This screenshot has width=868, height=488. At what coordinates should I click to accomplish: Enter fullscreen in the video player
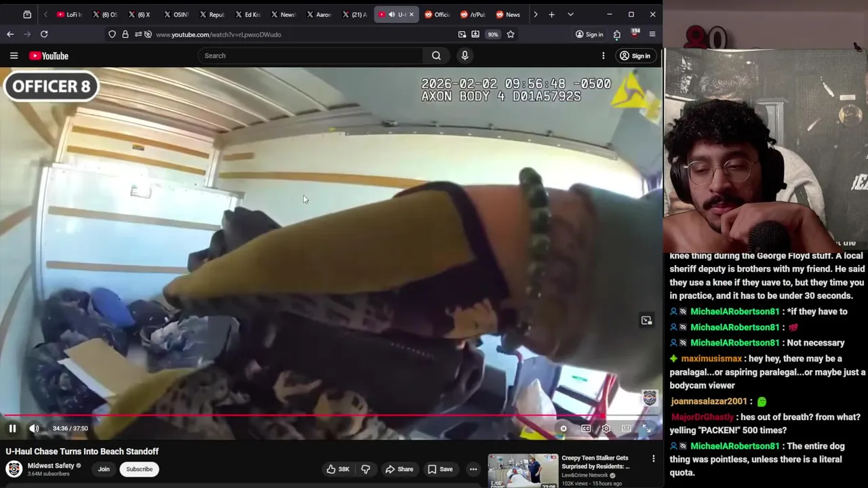pos(647,428)
